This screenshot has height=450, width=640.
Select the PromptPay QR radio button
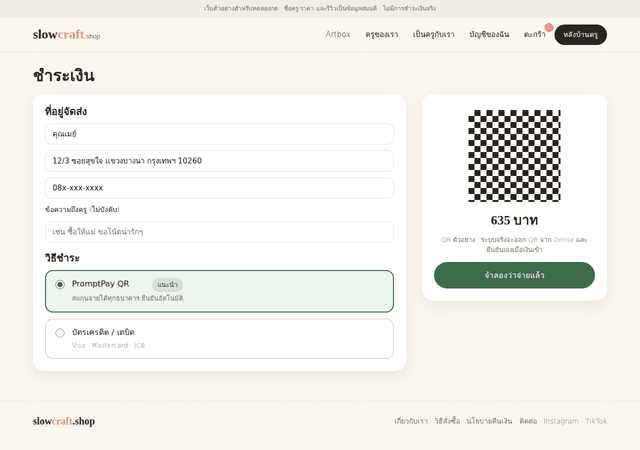(x=60, y=284)
